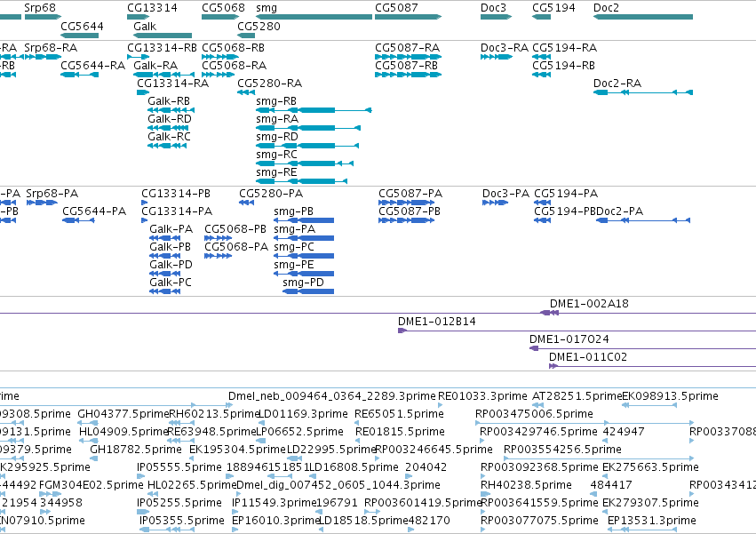Screen dimensions: 756x534
Task: Select the IP05355.5prime EST label
Action: coord(182,521)
